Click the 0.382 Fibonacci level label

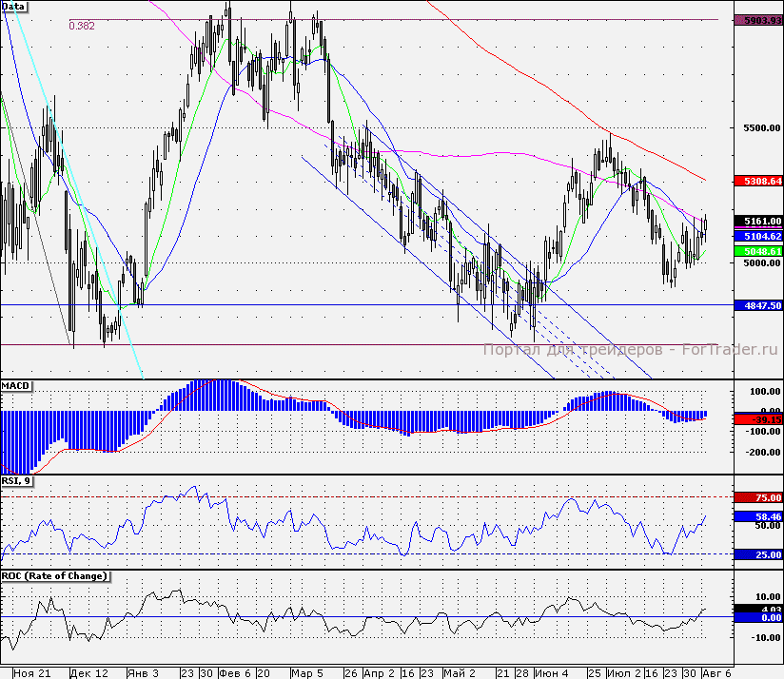(82, 27)
